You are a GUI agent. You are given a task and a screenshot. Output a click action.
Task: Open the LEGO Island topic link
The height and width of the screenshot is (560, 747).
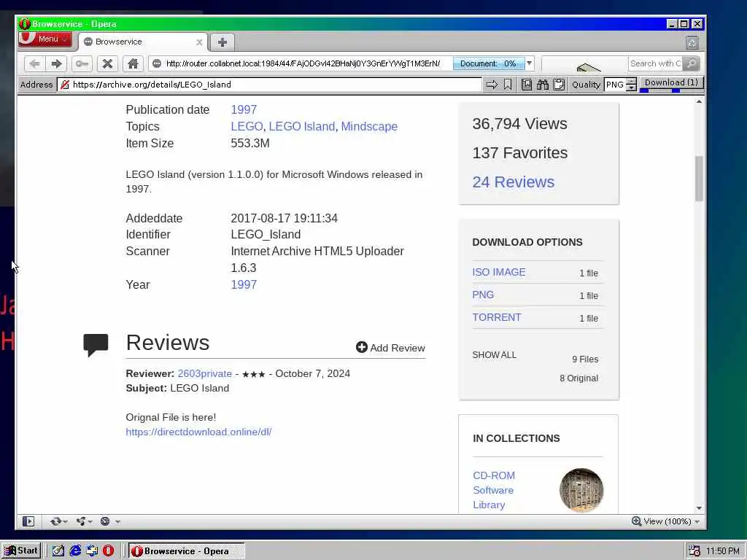[301, 126]
